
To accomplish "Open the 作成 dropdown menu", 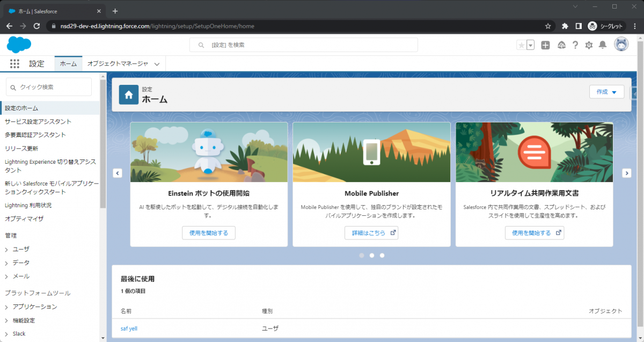I will [x=606, y=91].
